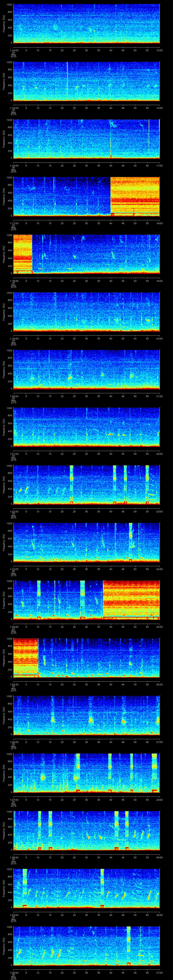
Task: Click the '23:00' end-of-axis label
Action: click(160, 511)
